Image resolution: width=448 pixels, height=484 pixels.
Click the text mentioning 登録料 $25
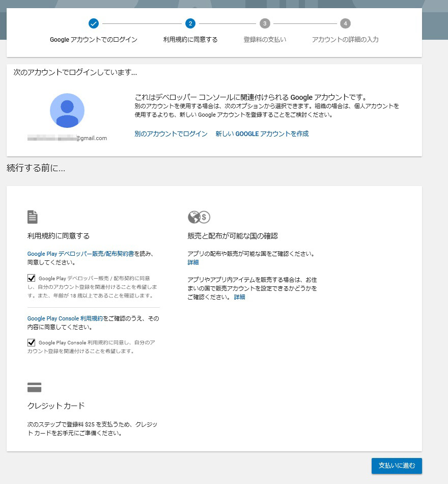(92, 429)
